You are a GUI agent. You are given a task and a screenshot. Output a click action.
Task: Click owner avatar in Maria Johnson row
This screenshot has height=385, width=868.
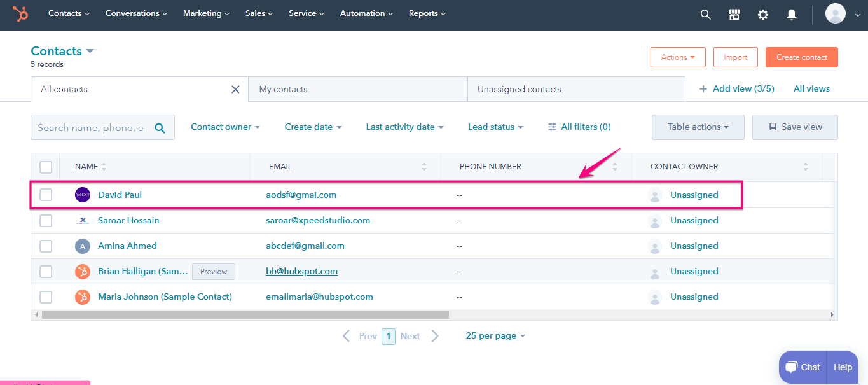pos(655,297)
